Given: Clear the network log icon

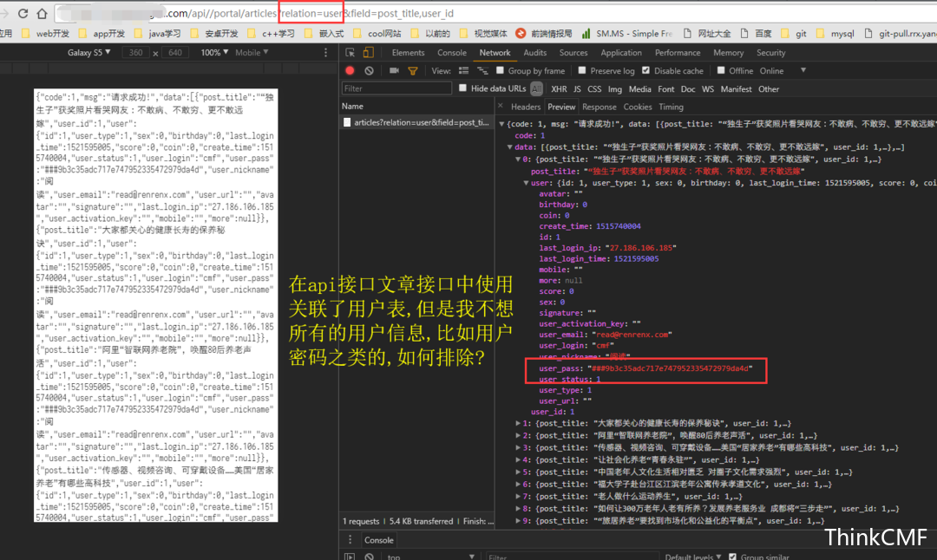Looking at the screenshot, I should click(370, 70).
